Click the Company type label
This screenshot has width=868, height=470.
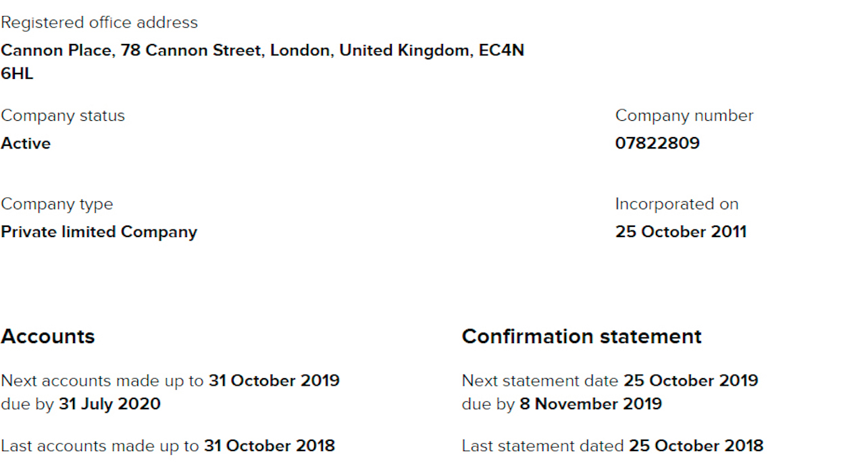57,205
